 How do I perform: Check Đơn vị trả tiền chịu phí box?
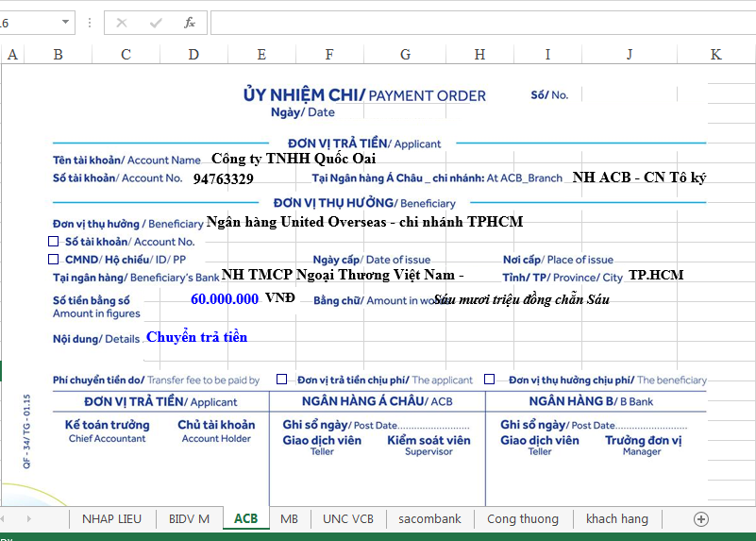(282, 380)
